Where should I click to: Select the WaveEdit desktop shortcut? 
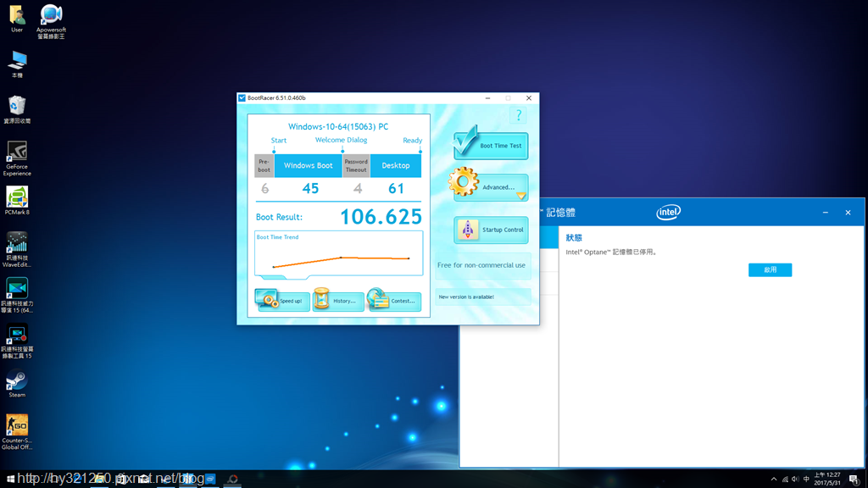(17, 250)
